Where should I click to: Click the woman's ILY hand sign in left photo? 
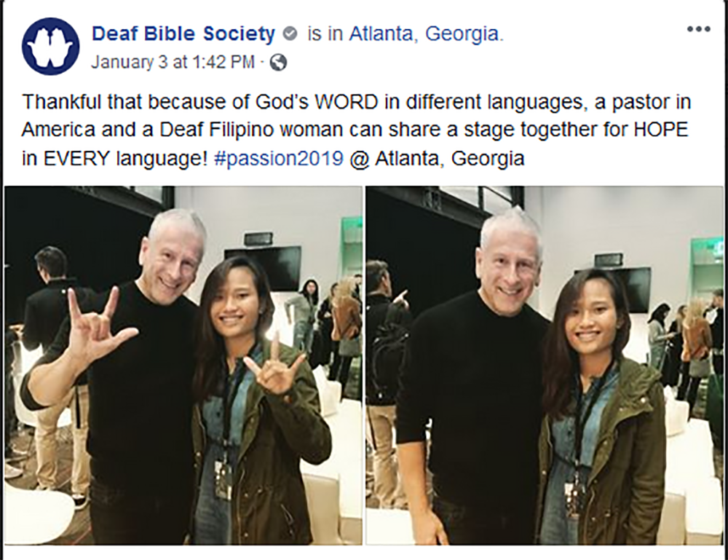(274, 365)
